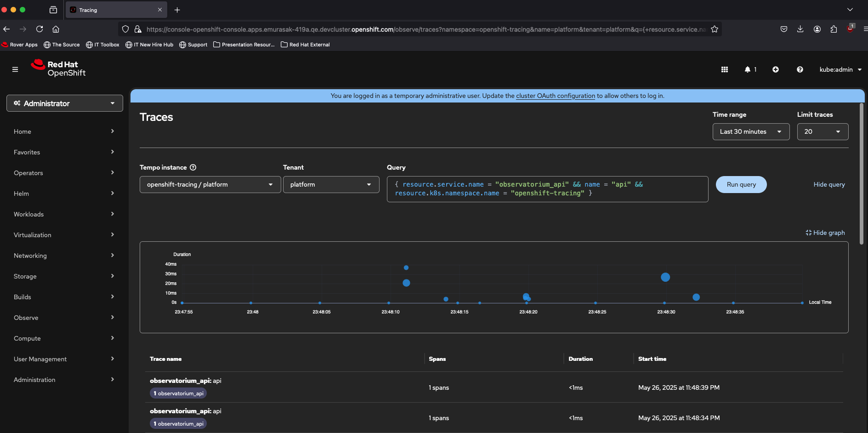Switch the Administrator perspective dropdown
The height and width of the screenshot is (433, 868).
65,103
